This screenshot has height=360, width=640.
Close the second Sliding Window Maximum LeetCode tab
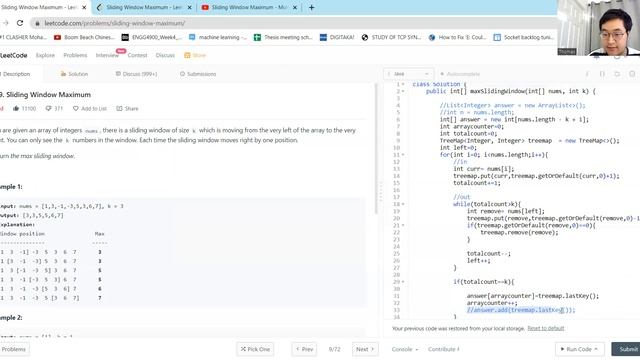point(189,7)
